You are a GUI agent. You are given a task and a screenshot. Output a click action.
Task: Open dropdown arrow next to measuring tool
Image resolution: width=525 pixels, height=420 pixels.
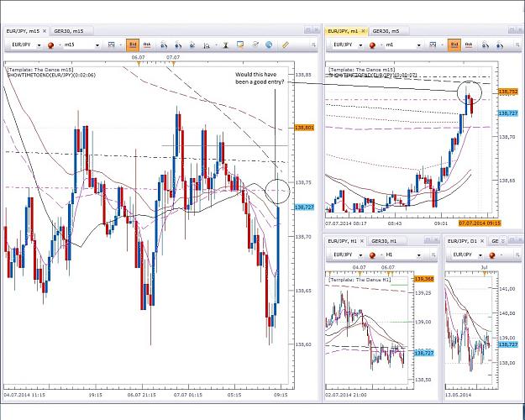tap(216, 45)
